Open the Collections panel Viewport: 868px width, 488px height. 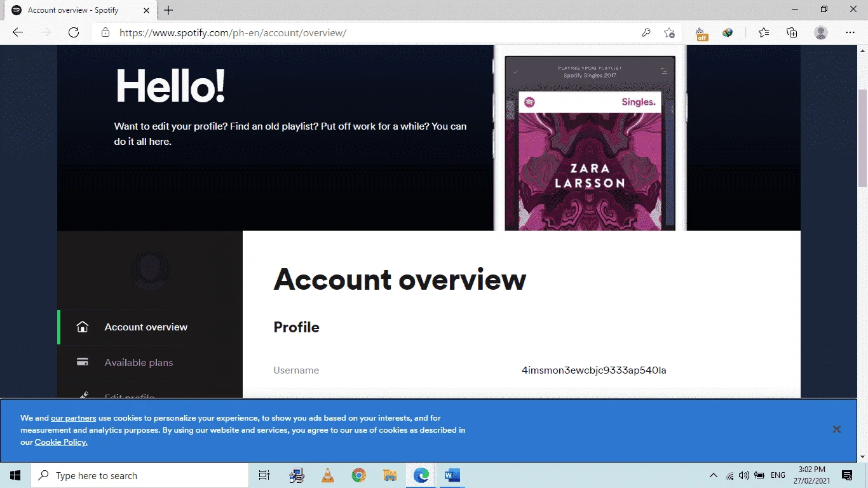792,32
